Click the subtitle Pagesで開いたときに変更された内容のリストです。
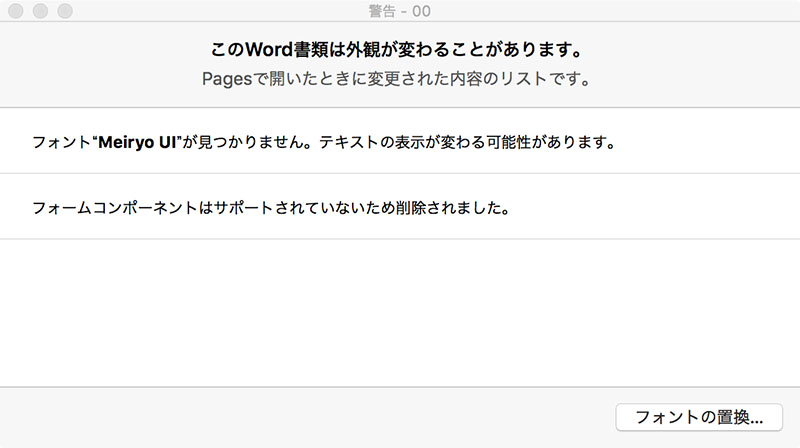This screenshot has width=800, height=448. pyautogui.click(x=396, y=79)
